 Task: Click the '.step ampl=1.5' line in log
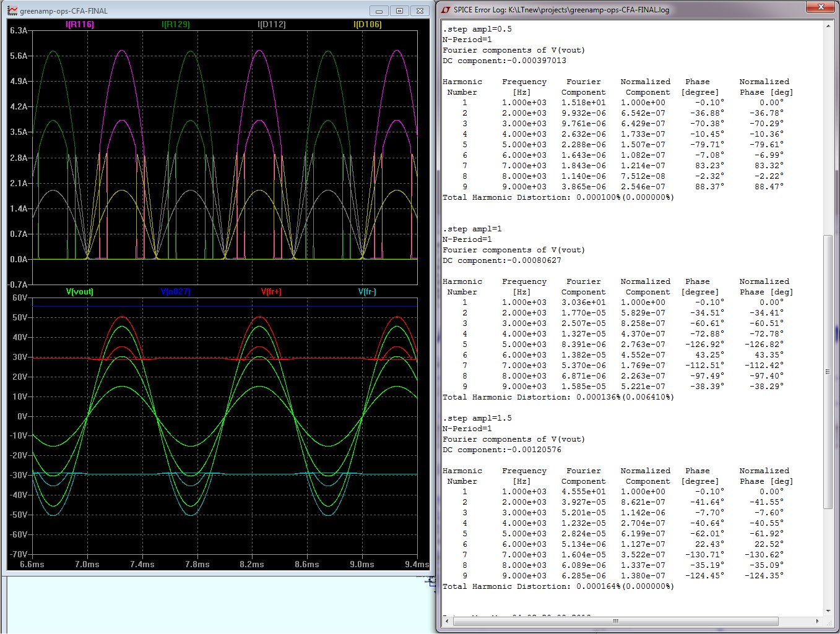[477, 418]
